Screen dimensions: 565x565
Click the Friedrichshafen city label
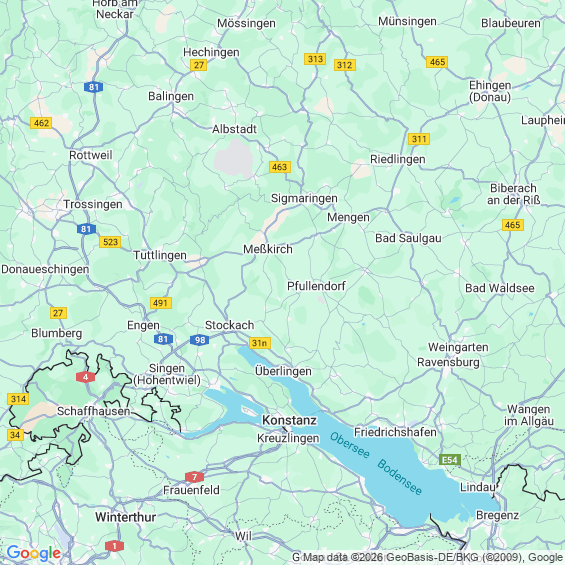(x=395, y=432)
